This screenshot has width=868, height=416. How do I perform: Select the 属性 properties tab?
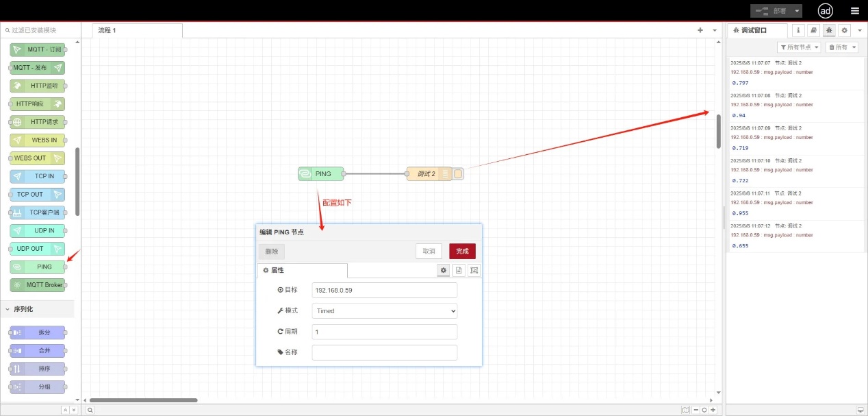click(x=302, y=271)
